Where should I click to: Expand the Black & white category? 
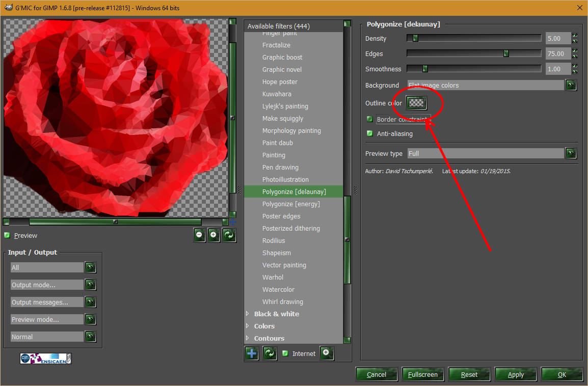pos(248,314)
